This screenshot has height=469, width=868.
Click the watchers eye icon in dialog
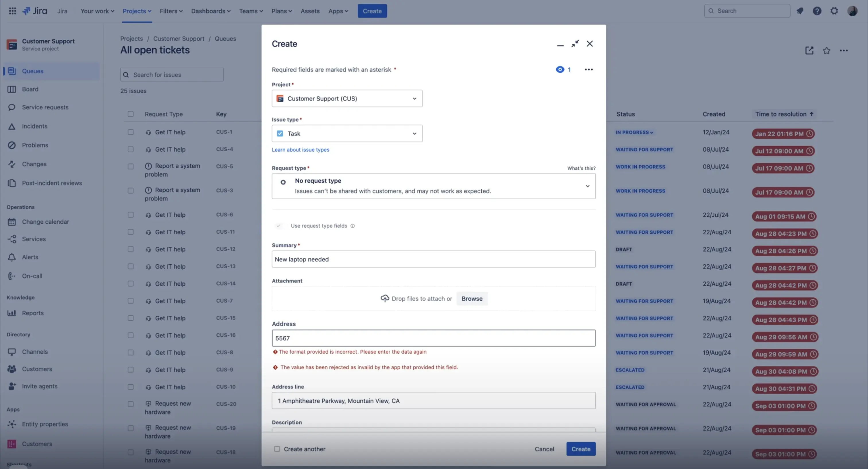point(560,69)
